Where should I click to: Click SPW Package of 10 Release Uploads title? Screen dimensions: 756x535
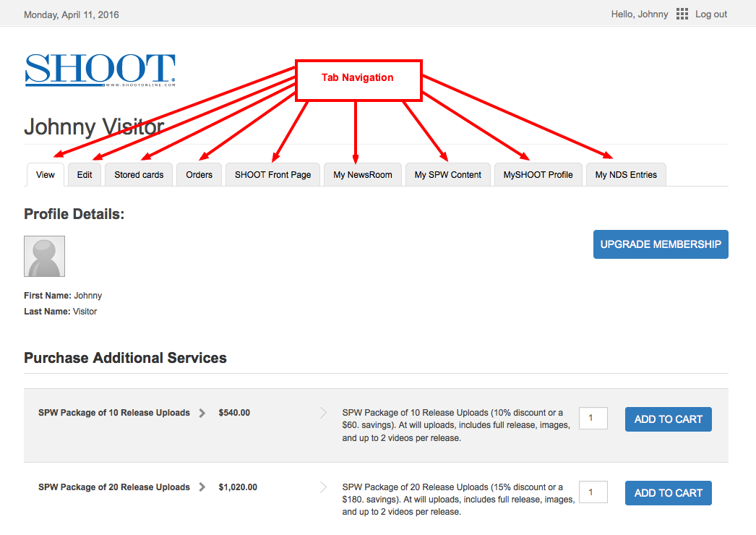[x=113, y=413]
